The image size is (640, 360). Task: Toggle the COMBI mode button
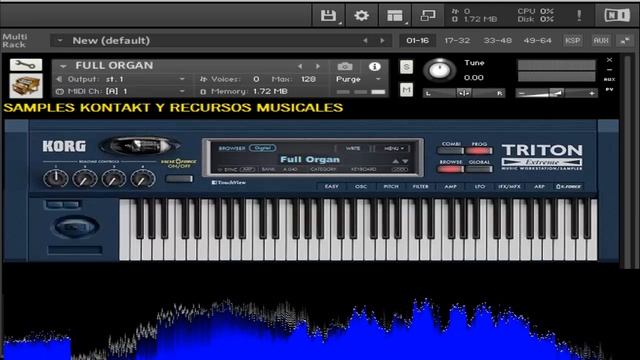(x=450, y=151)
